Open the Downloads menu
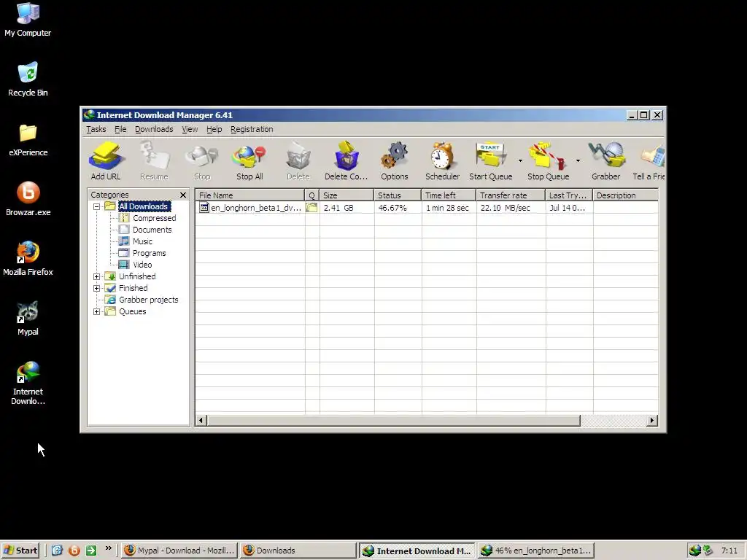This screenshot has height=560, width=747. tap(154, 129)
